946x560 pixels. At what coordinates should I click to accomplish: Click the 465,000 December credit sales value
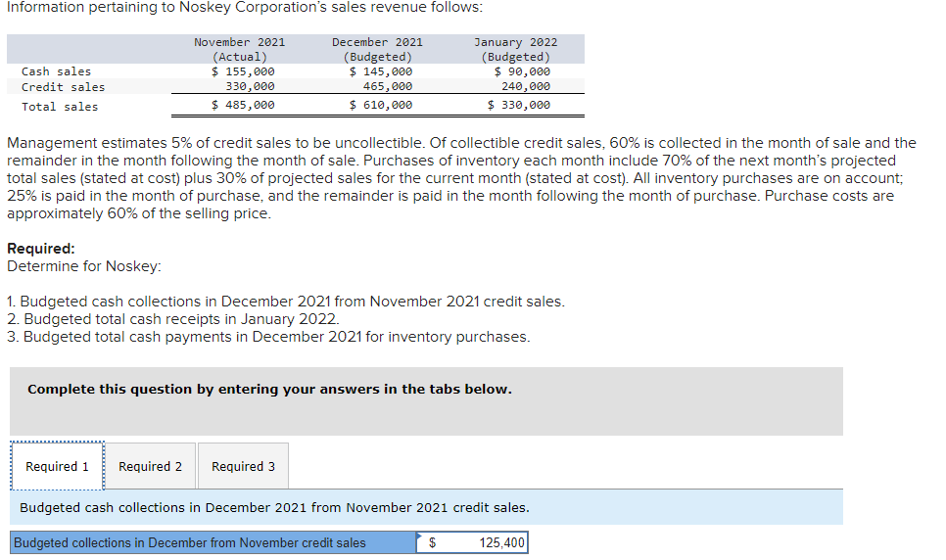388,86
